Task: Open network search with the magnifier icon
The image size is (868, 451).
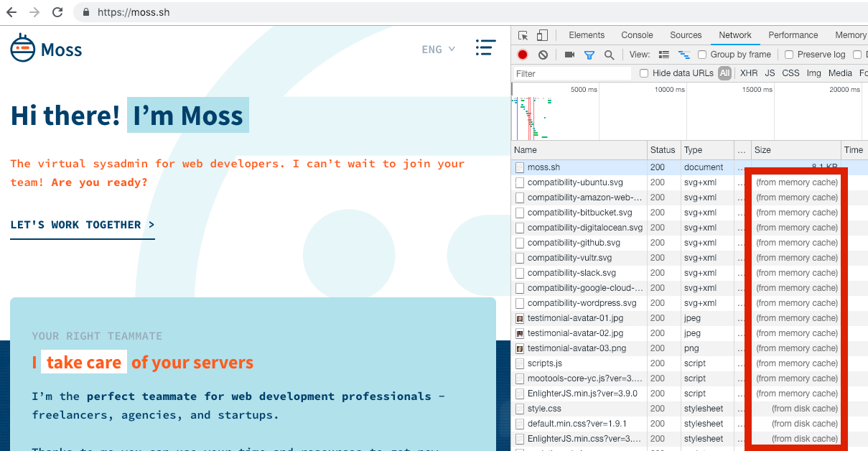Action: coord(609,55)
